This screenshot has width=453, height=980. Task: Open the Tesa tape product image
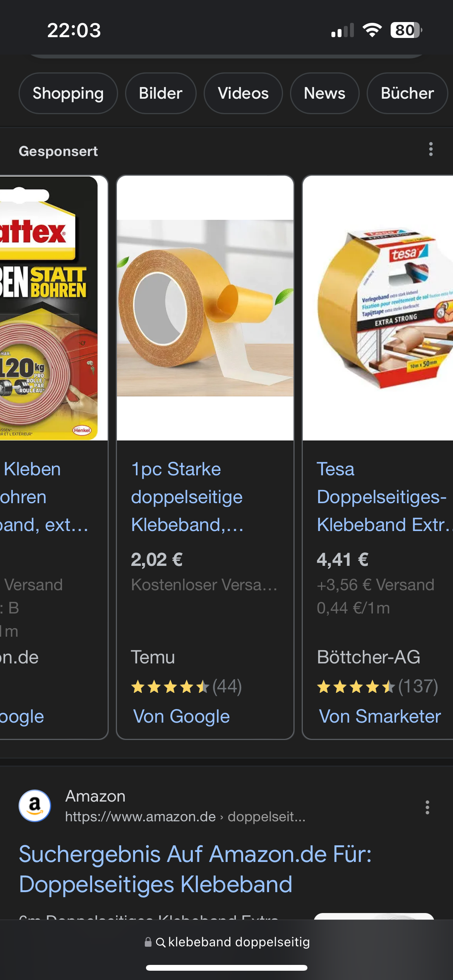tap(378, 308)
